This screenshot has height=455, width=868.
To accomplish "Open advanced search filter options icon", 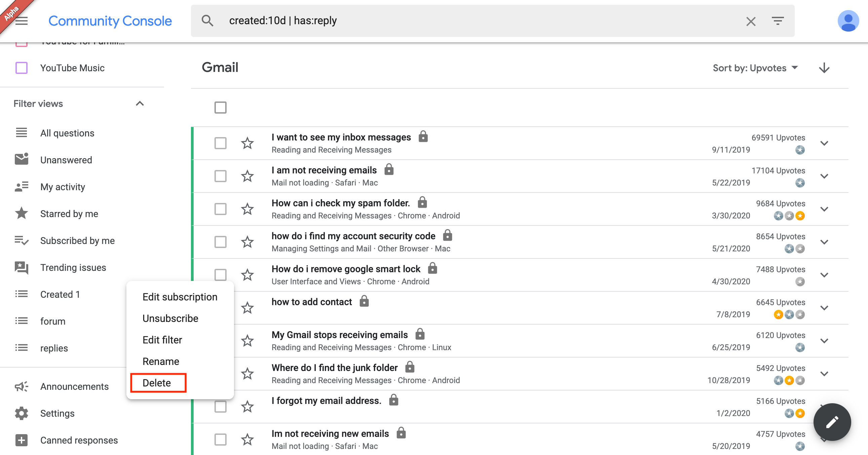I will point(777,21).
